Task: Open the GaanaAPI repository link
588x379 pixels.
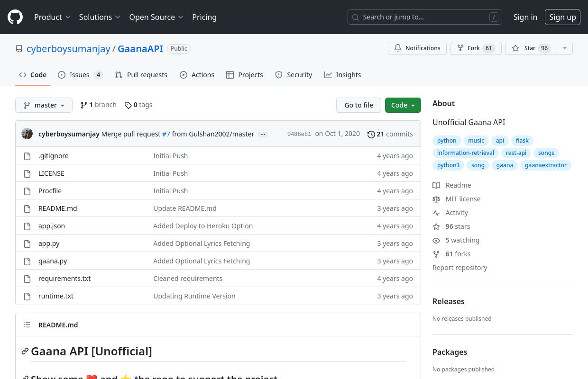Action: click(x=140, y=49)
